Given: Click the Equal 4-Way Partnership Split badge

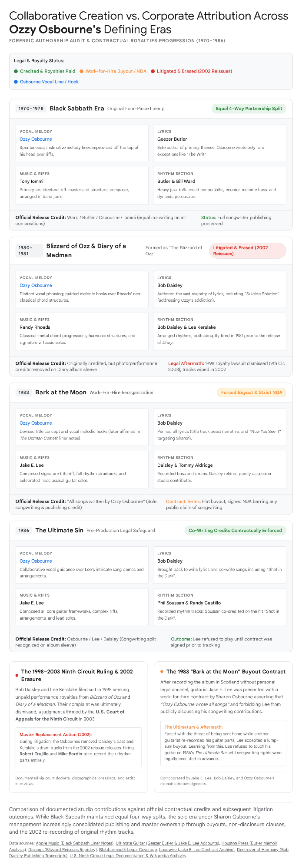Looking at the screenshot, I should 249,109.
